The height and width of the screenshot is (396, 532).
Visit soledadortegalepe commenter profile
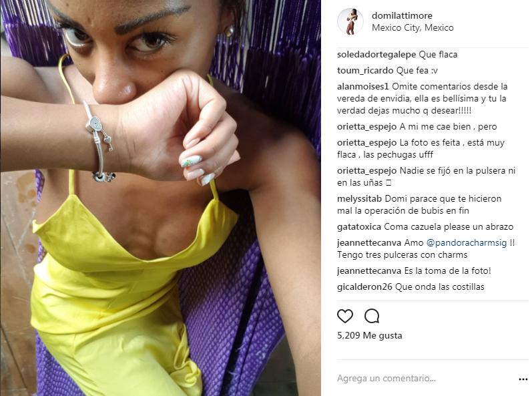[x=376, y=55]
